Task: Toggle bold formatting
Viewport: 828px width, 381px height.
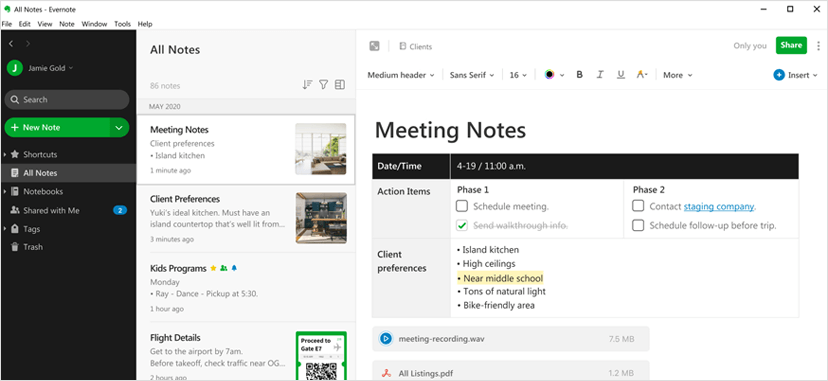Action: coord(579,75)
